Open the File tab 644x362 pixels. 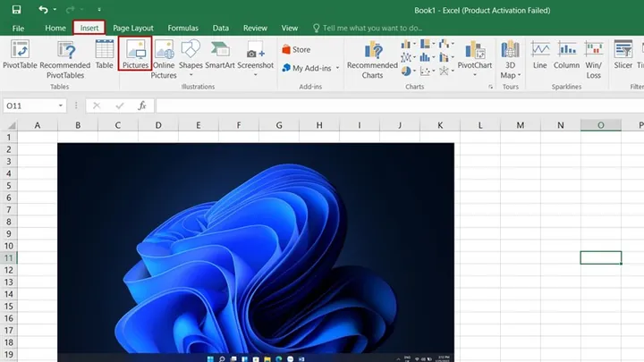pyautogui.click(x=18, y=29)
